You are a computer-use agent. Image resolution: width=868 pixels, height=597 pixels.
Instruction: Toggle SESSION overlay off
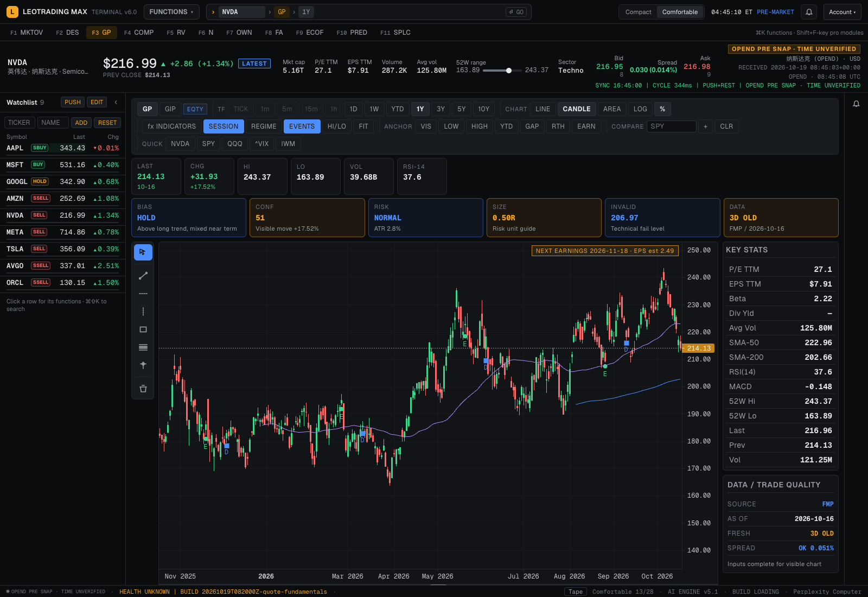tap(224, 126)
